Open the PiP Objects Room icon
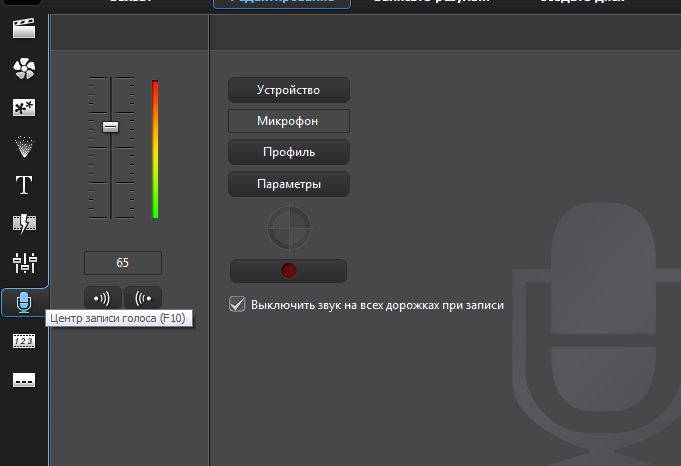This screenshot has height=466, width=681. (24, 107)
